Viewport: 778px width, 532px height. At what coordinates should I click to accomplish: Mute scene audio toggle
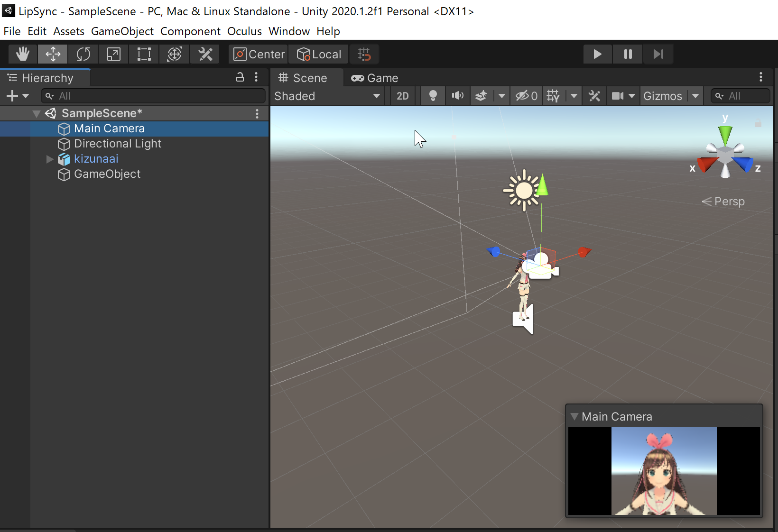[x=457, y=96]
